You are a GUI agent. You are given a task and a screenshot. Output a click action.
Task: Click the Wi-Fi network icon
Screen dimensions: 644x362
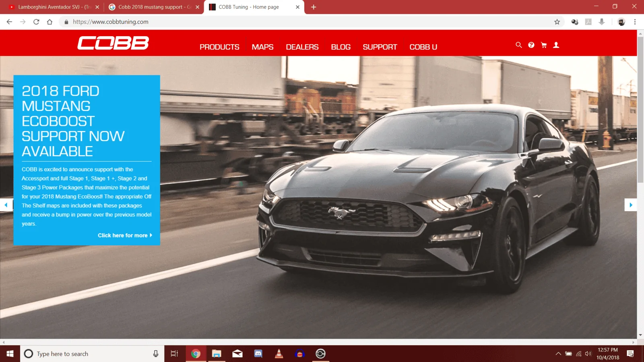[x=578, y=354]
